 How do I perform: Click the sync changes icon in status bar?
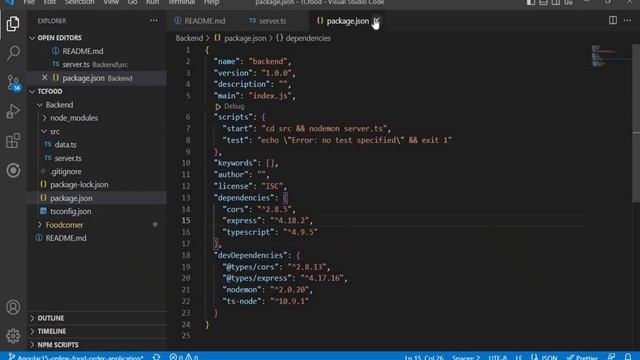point(156,357)
